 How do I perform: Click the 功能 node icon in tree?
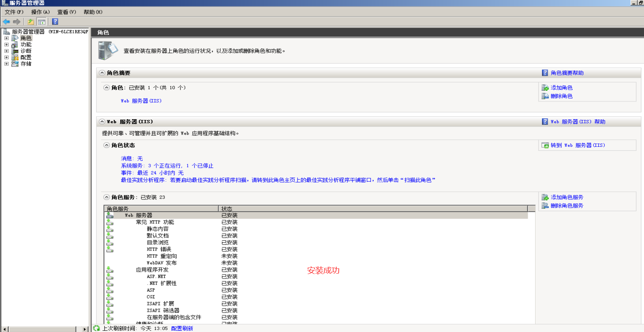[x=15, y=45]
